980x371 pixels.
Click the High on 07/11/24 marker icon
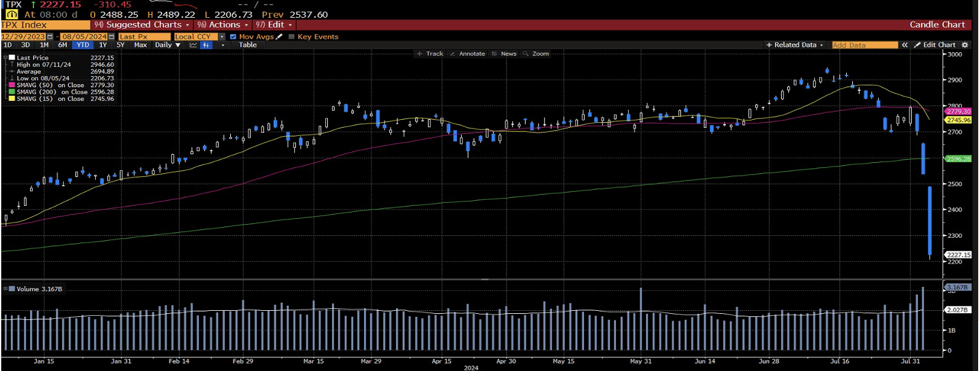point(12,64)
